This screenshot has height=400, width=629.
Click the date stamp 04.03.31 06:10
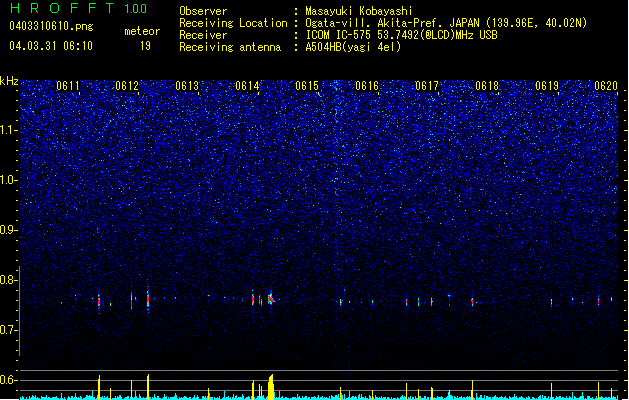click(51, 46)
